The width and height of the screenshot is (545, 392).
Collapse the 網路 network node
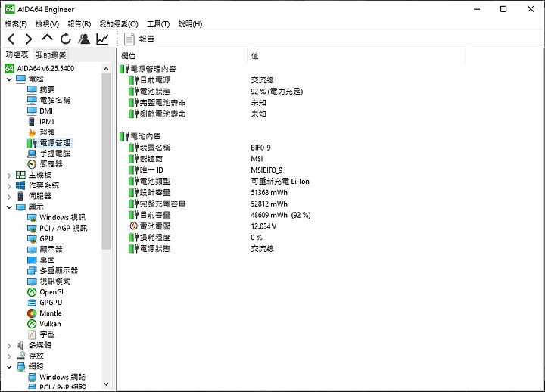pos(9,366)
